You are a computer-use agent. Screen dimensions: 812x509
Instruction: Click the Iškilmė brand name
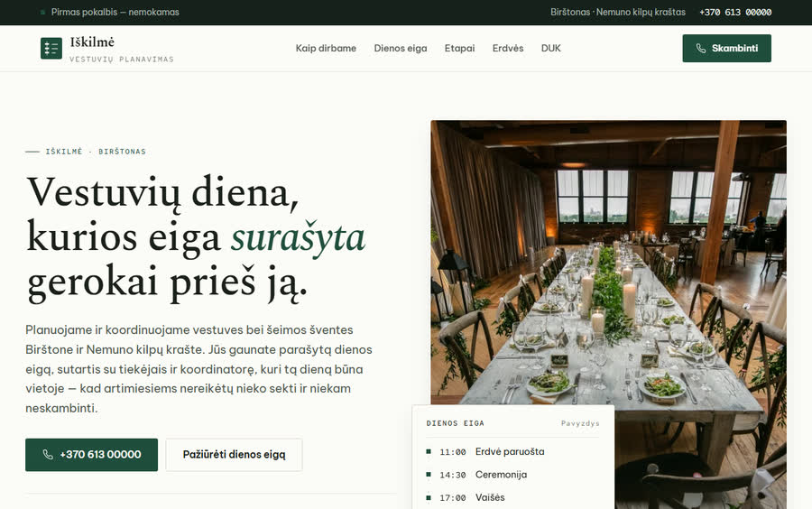point(92,42)
